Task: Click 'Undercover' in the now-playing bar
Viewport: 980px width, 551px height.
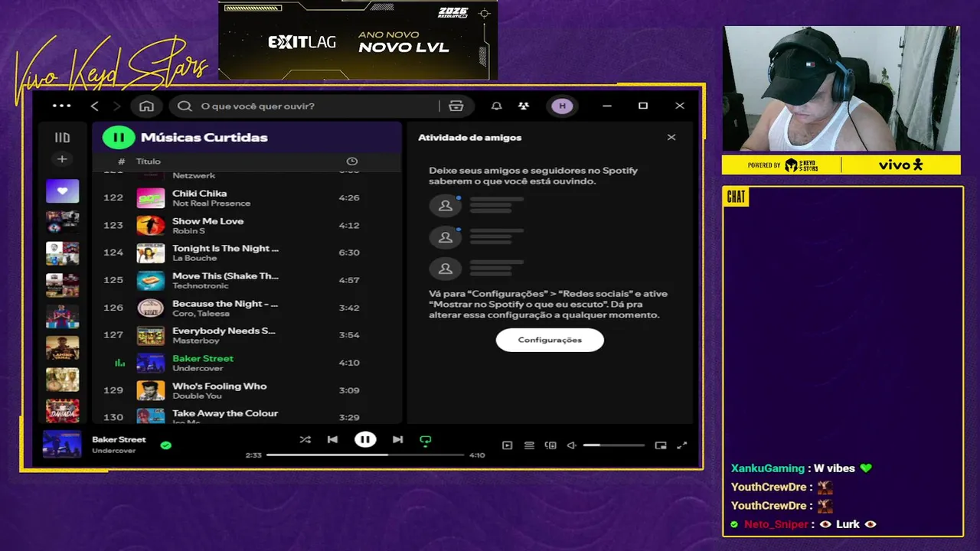Action: (x=114, y=451)
